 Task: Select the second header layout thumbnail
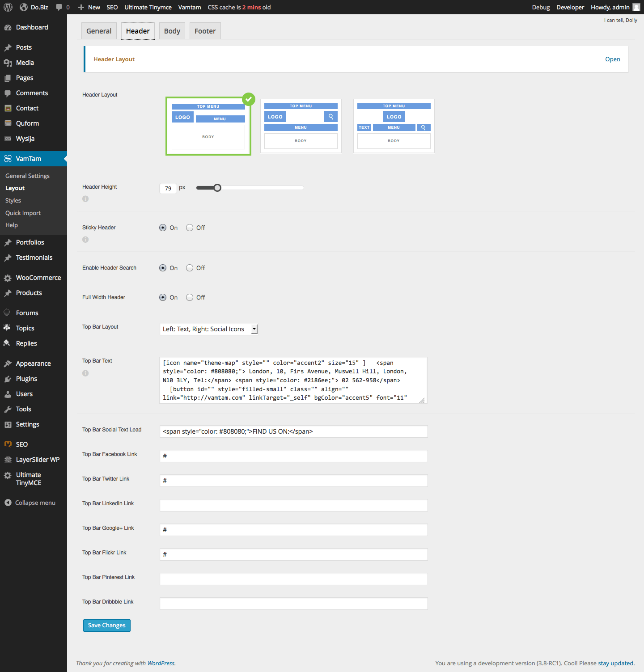[301, 126]
